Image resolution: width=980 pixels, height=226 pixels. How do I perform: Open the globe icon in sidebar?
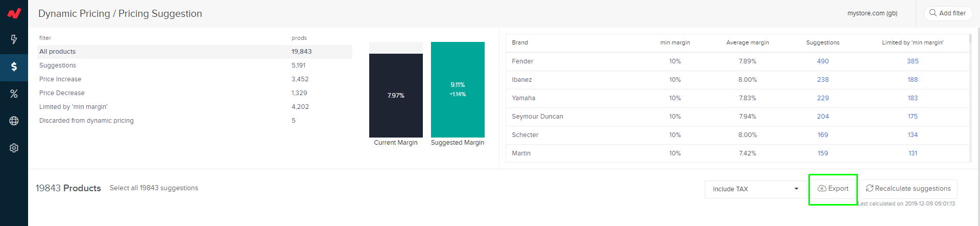[14, 121]
